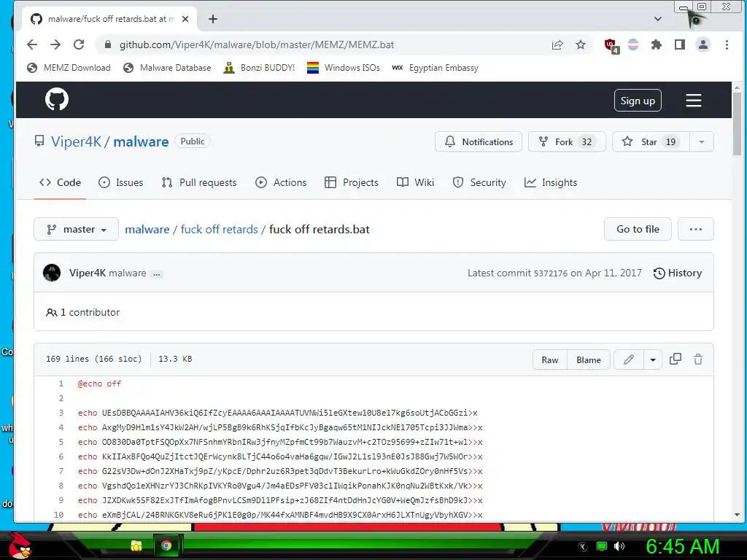Open the edit options dropdown arrow

(653, 360)
